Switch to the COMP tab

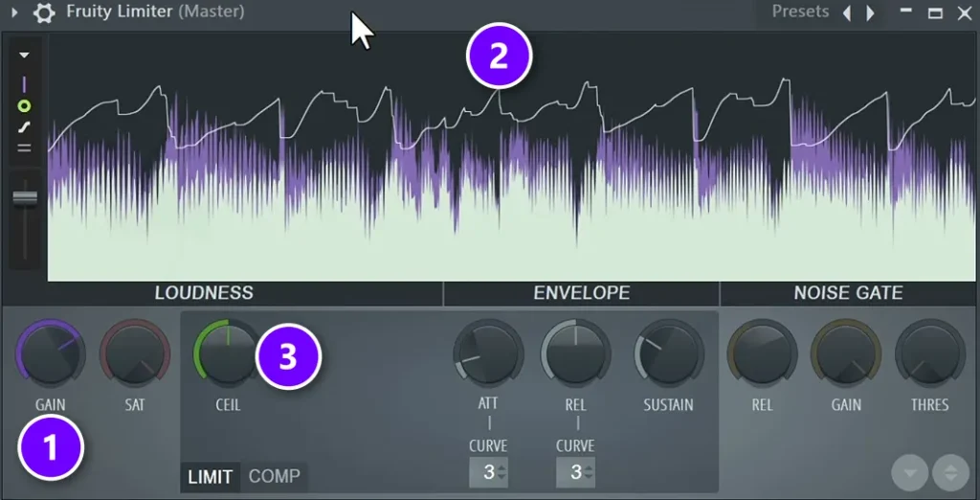[x=275, y=477]
